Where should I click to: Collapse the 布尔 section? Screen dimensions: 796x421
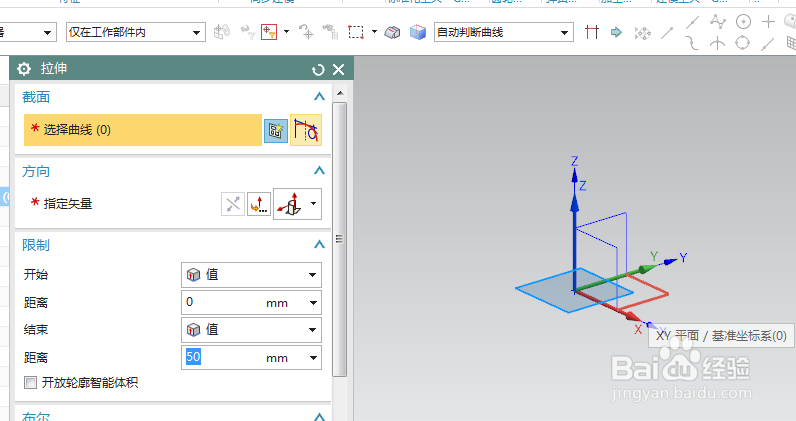pyautogui.click(x=319, y=416)
